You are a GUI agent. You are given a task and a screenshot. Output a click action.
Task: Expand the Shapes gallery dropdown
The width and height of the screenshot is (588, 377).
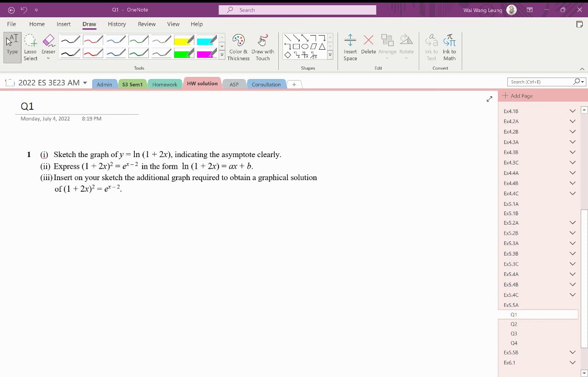[330, 55]
